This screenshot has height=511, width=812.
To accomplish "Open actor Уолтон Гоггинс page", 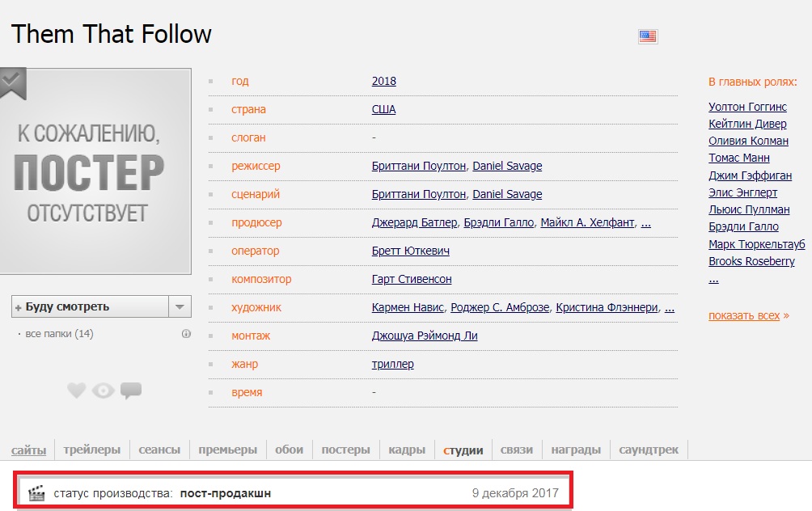I will tap(747, 107).
